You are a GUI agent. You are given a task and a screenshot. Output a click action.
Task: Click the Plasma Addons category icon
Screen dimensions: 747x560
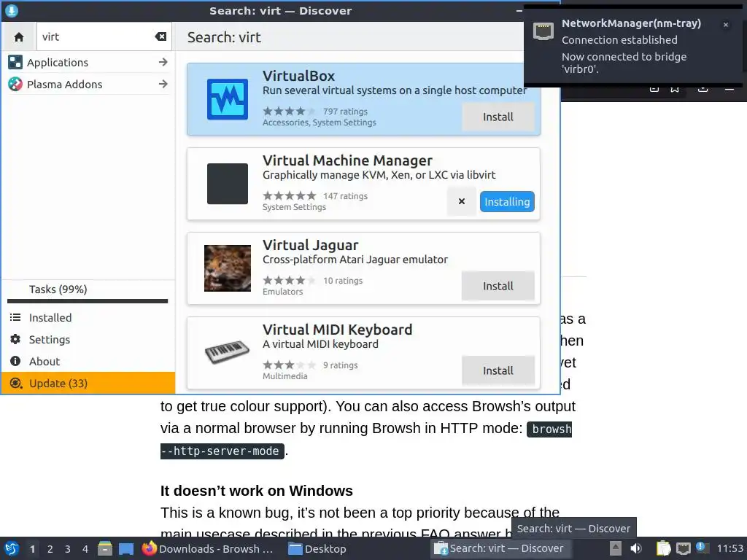15,85
